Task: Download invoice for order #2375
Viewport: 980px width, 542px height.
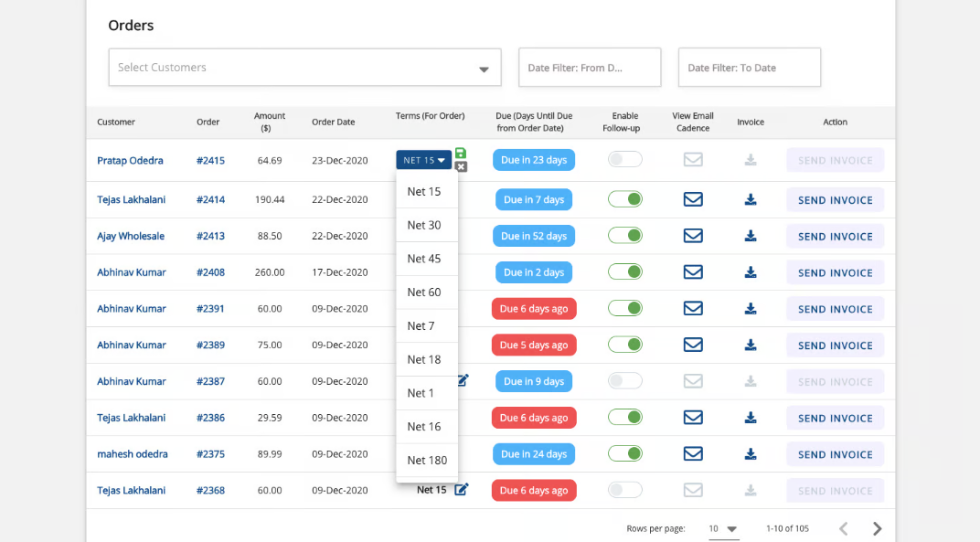Action: [751, 454]
